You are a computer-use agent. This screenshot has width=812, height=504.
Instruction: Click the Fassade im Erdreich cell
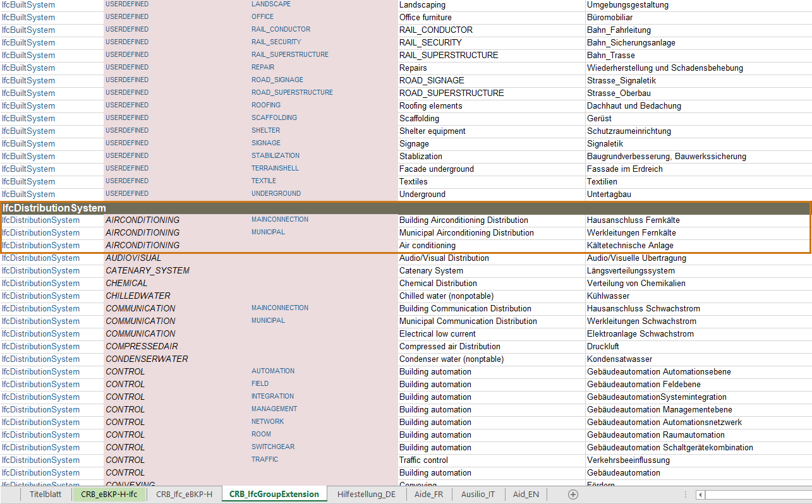tap(698, 169)
